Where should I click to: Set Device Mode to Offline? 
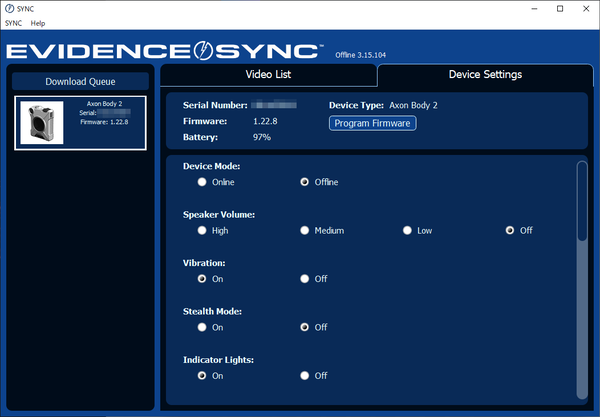tap(306, 182)
